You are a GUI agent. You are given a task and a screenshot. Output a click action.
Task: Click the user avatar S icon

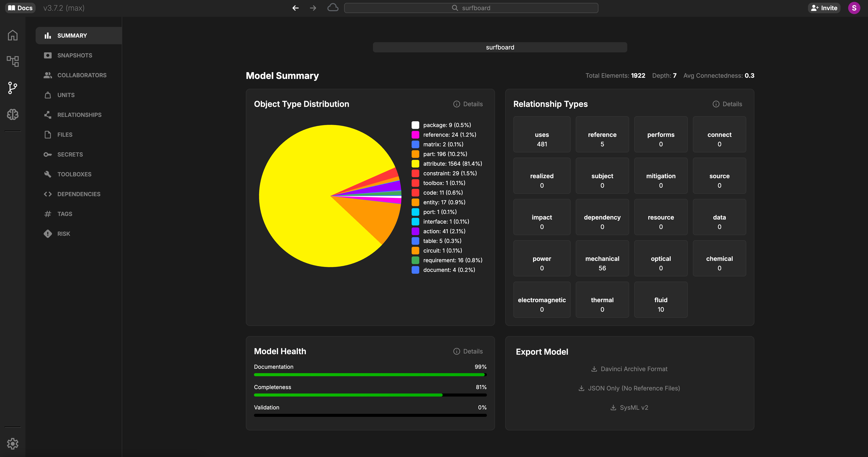coord(854,8)
